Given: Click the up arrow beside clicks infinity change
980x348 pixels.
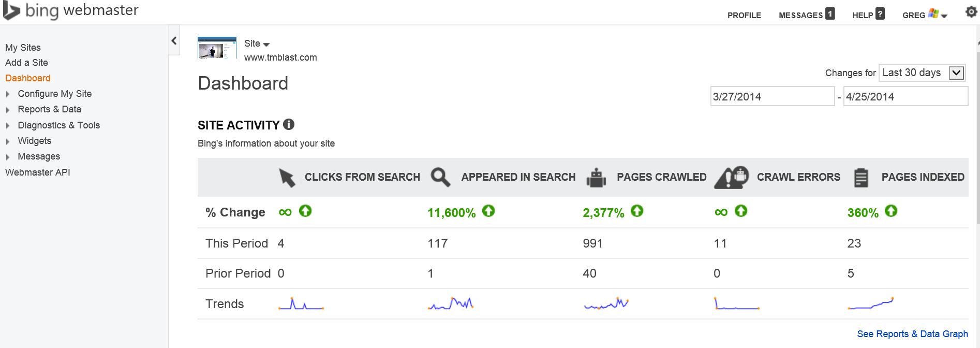Looking at the screenshot, I should pyautogui.click(x=305, y=211).
